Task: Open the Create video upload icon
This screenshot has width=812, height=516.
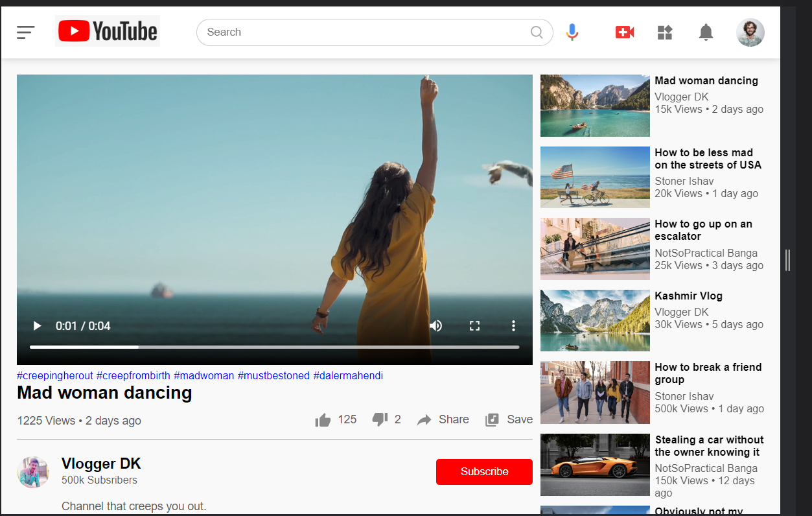Action: click(624, 32)
